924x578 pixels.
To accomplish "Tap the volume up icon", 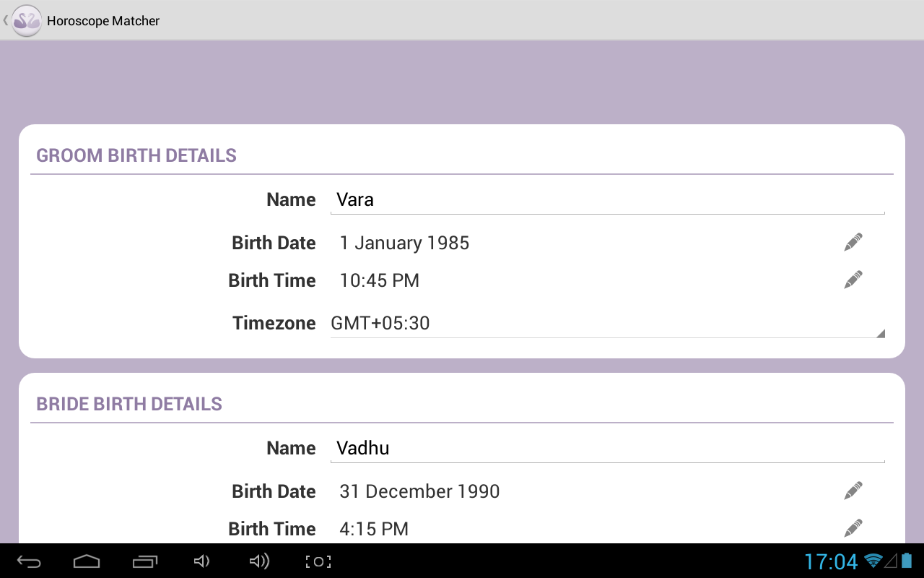I will pyautogui.click(x=259, y=561).
